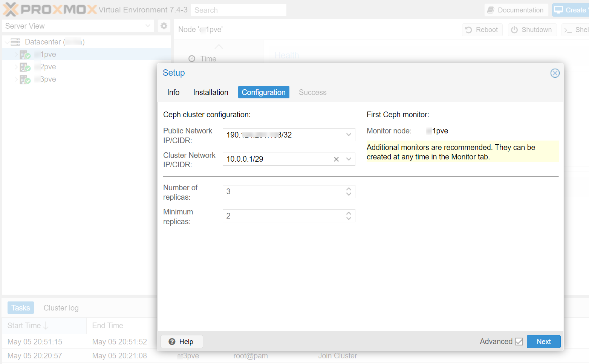Click the Shutdown node button
Viewport: 589px width, 364px height.
532,30
